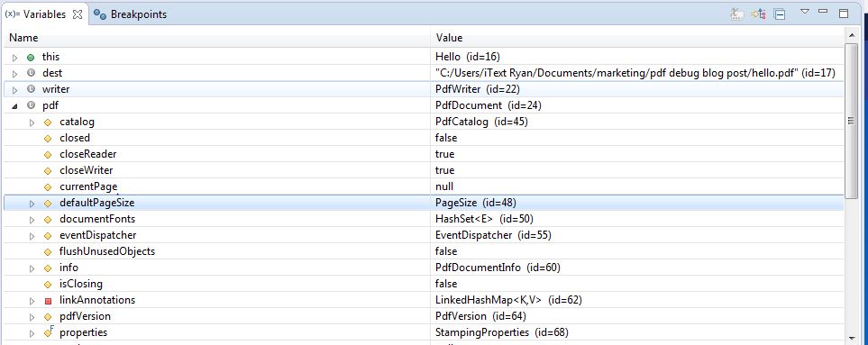Click diamond icon beside 'eventDispatcher'

point(48,235)
